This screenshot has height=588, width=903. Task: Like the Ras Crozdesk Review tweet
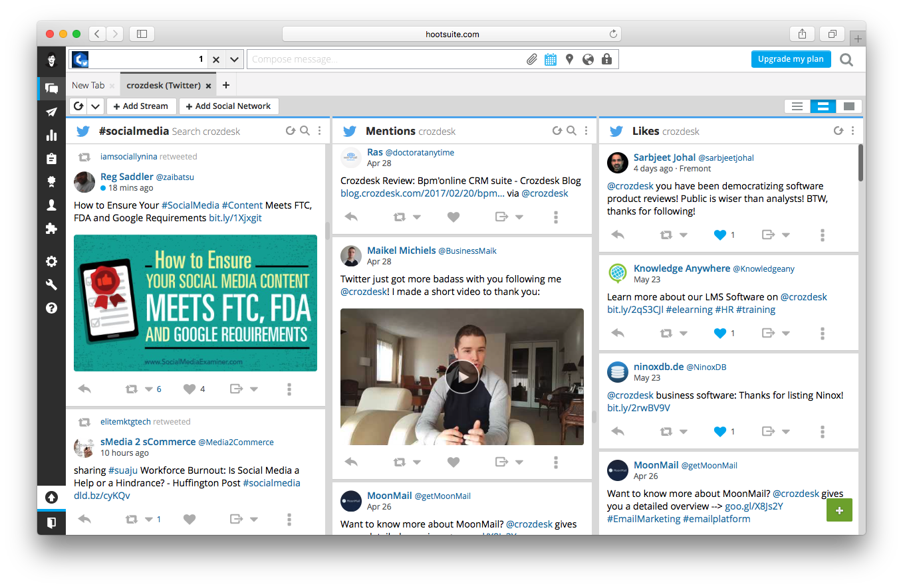pyautogui.click(x=453, y=217)
